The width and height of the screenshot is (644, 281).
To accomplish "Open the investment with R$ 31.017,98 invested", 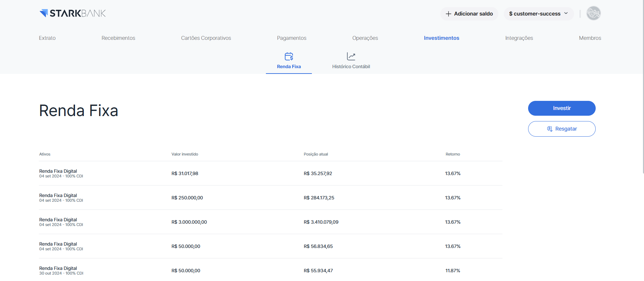I will (270, 173).
